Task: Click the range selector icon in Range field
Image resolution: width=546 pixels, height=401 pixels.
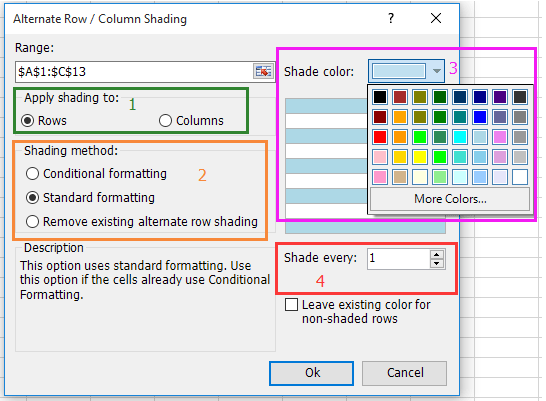Action: click(x=263, y=71)
